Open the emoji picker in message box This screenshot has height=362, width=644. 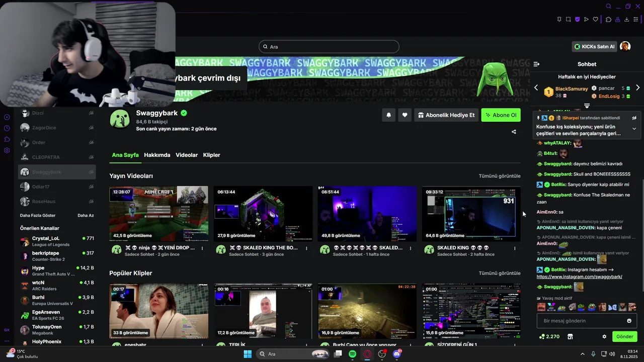click(629, 321)
